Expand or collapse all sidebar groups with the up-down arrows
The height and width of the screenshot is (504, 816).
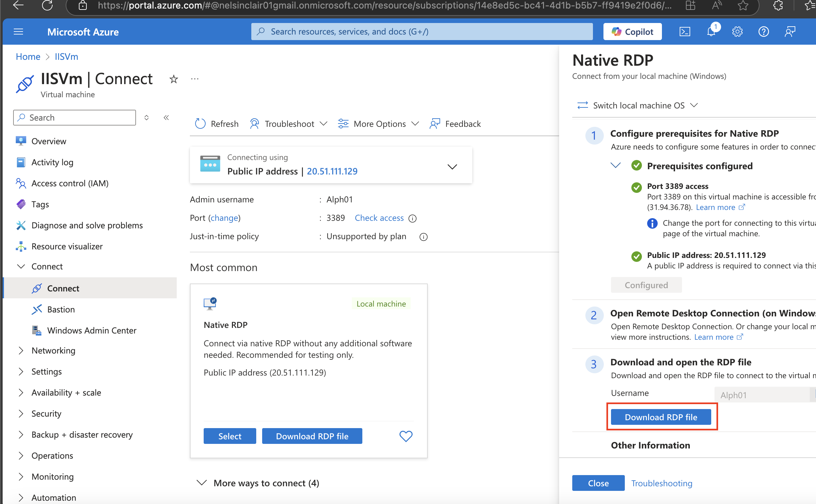[x=146, y=118]
